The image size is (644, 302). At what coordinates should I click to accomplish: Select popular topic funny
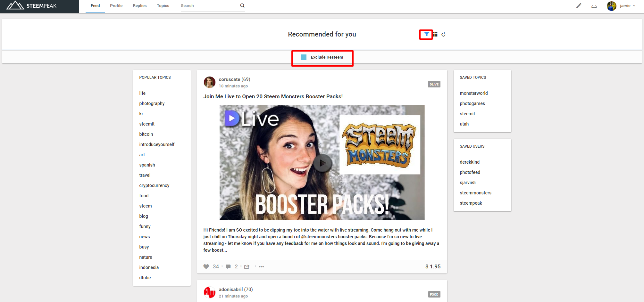[x=145, y=226]
